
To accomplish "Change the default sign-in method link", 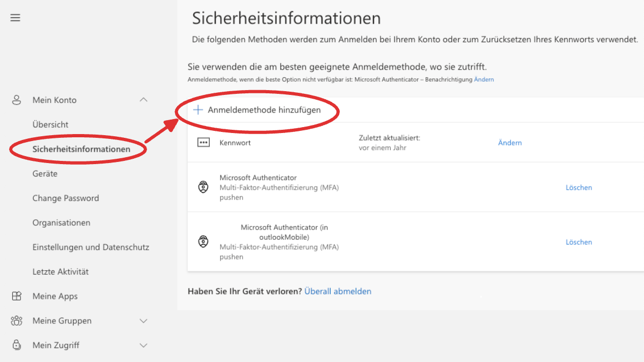I will (x=484, y=79).
